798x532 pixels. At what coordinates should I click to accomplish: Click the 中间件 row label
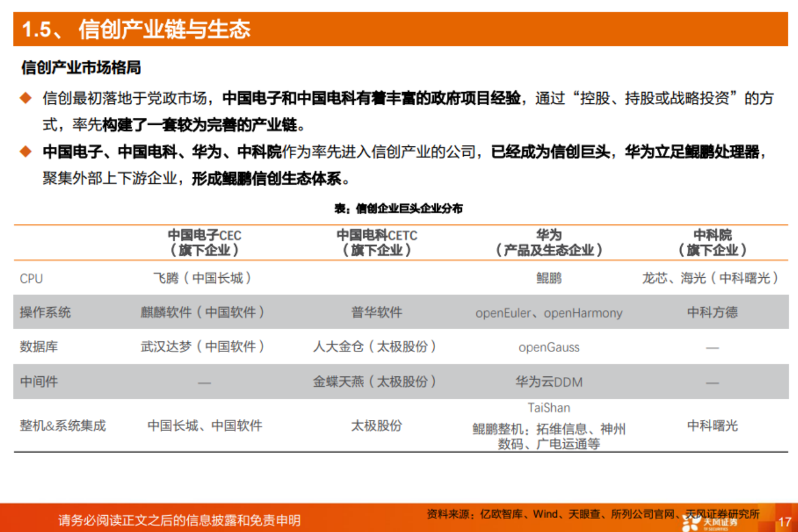39,381
